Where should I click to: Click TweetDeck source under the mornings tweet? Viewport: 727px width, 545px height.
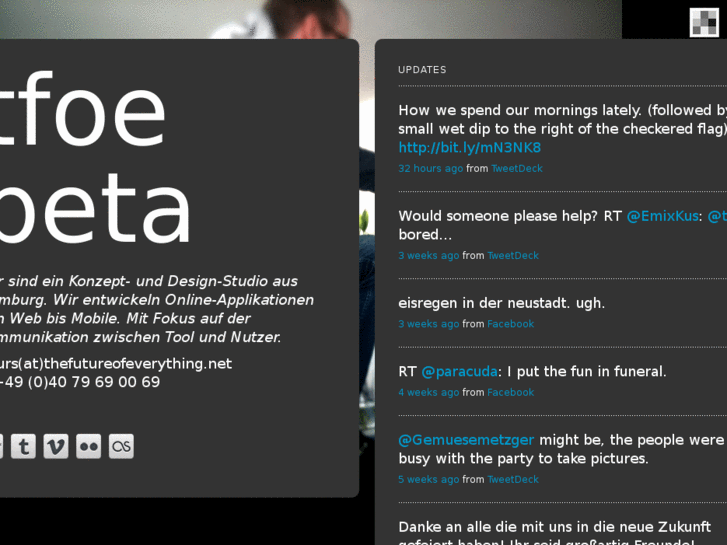click(516, 169)
